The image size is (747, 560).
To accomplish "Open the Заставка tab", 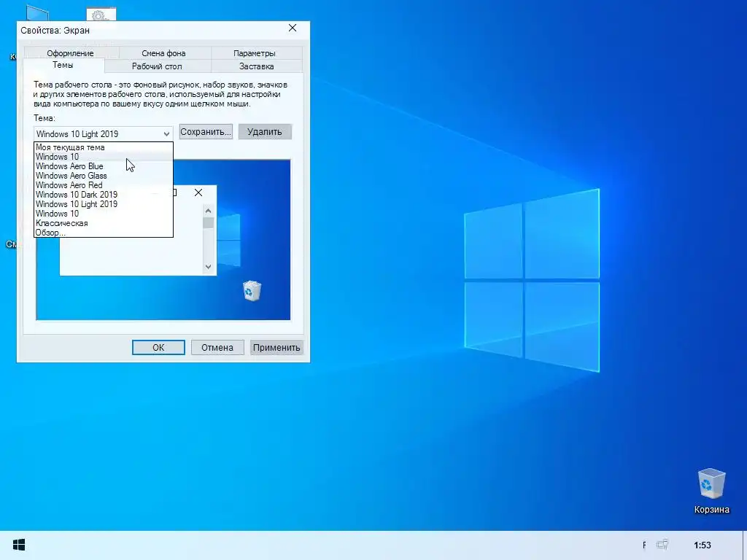I will coord(256,66).
